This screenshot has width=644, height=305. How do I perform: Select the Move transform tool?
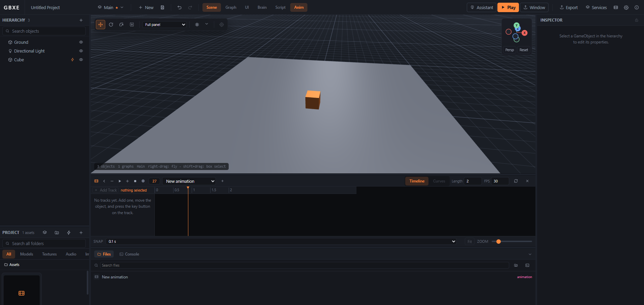(x=101, y=25)
